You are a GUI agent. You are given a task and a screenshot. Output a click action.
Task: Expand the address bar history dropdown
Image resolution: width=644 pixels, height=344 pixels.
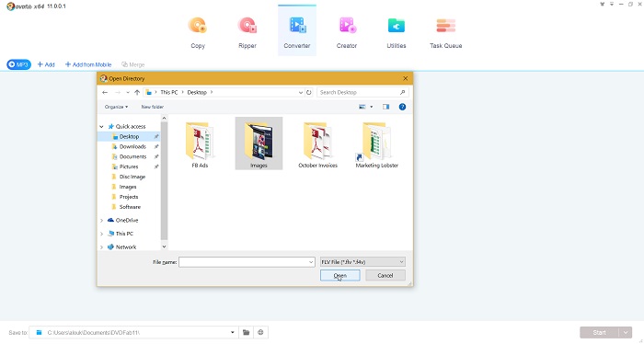pyautogui.click(x=301, y=92)
